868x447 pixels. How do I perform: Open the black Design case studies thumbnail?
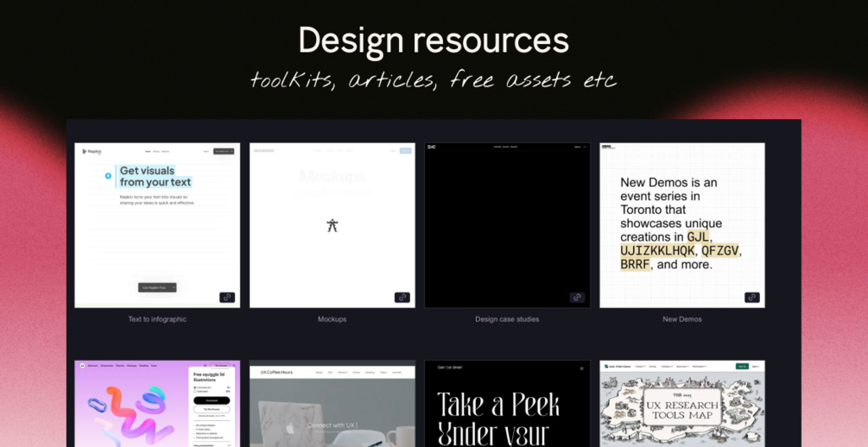click(507, 225)
